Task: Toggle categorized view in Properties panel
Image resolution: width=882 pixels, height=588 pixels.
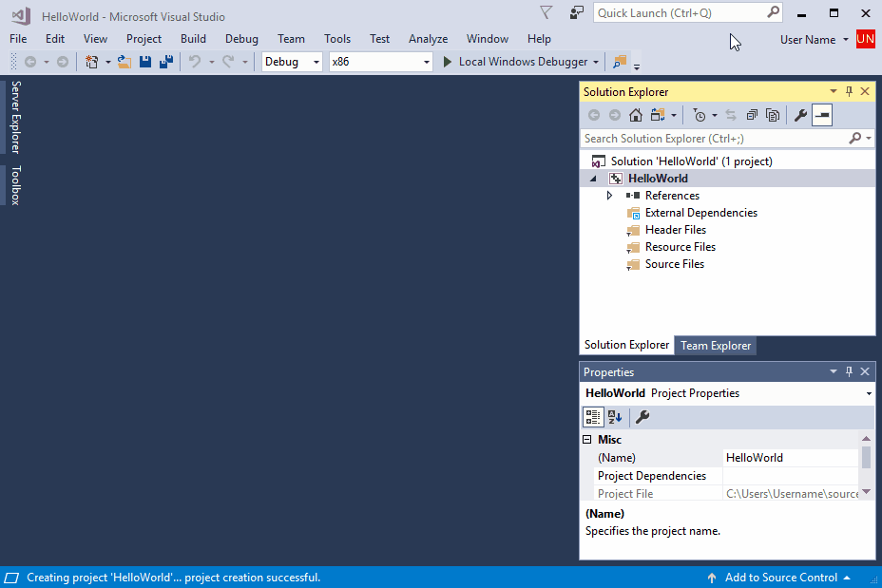Action: pos(592,416)
